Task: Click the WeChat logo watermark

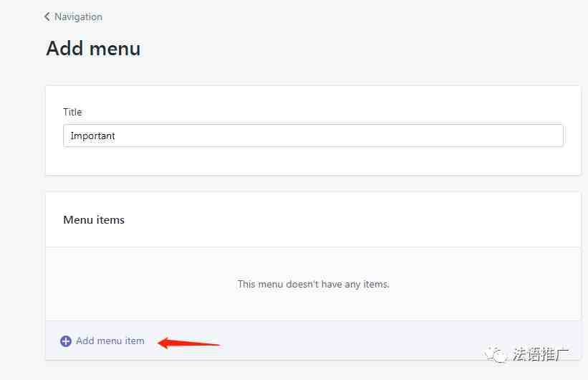Action: (x=495, y=354)
